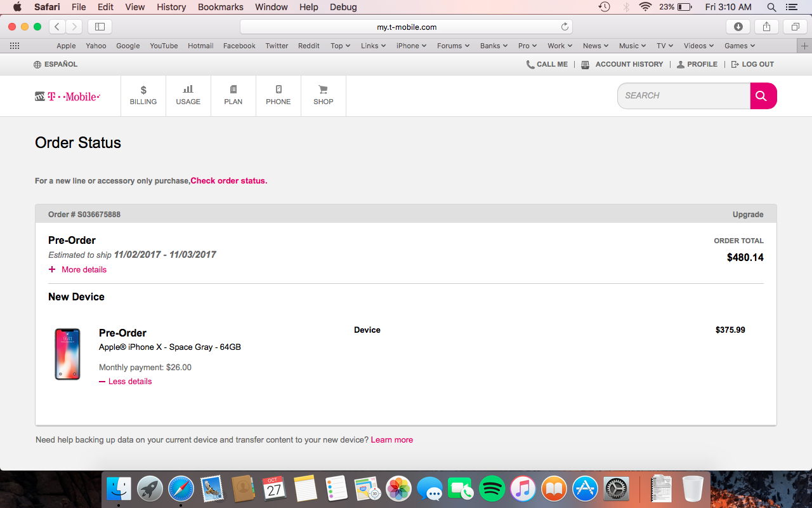Open the Forums bookmarks folder dropdown
The image size is (812, 508).
point(453,46)
